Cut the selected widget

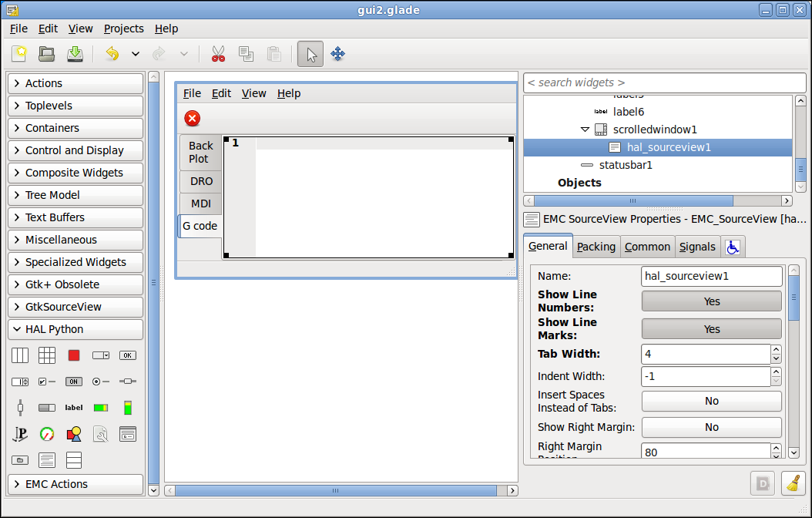(219, 54)
